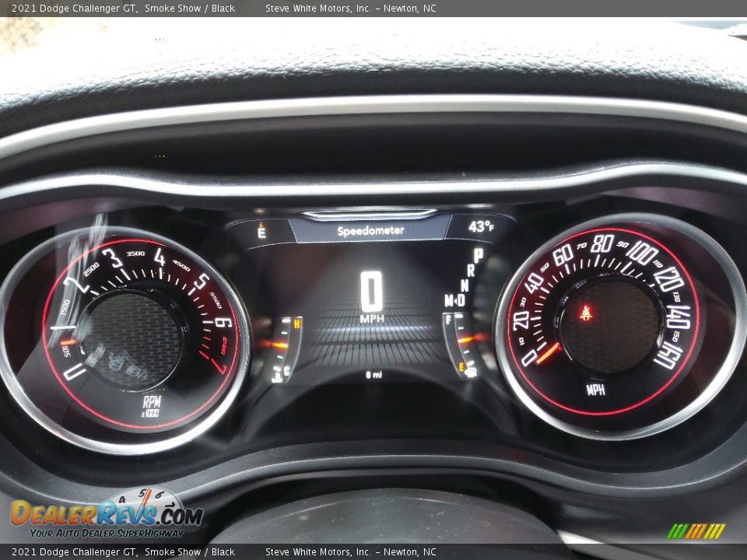
Task: Tap the RPM x1000 label on the tachometer
Action: pyautogui.click(x=152, y=406)
